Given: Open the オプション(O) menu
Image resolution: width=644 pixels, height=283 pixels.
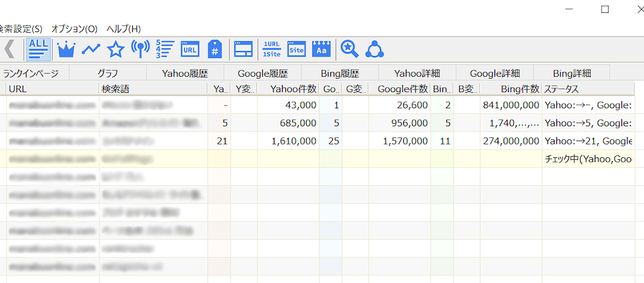Looking at the screenshot, I should [74, 29].
